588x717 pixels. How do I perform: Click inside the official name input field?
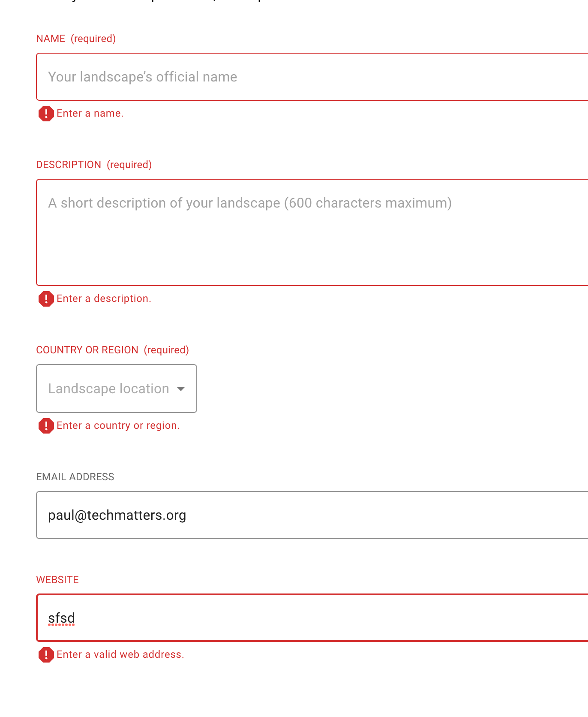257,77
